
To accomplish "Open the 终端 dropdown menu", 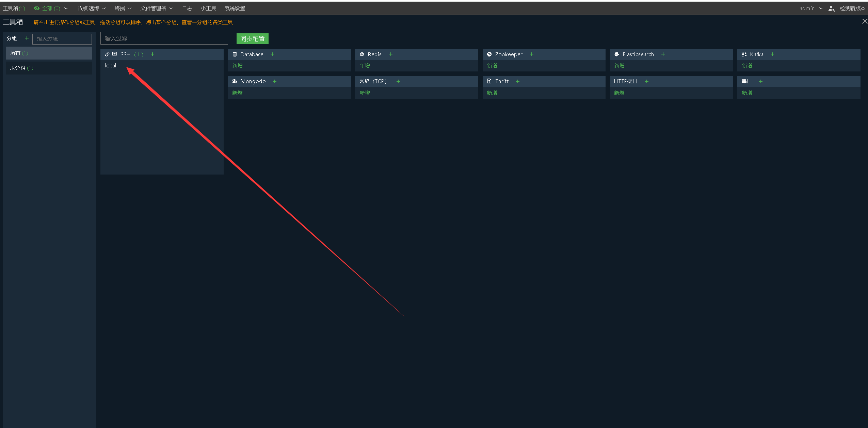I will pyautogui.click(x=123, y=9).
